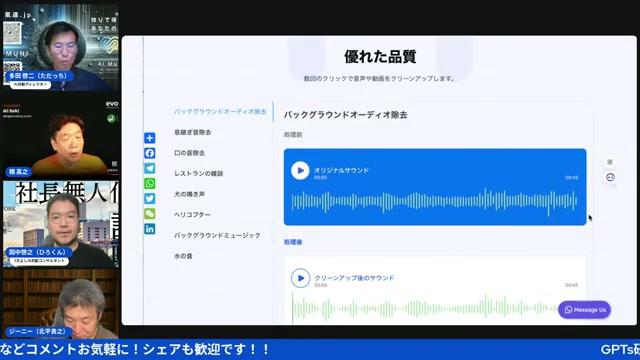
Task: Select the バックグラウンドオーディオ除去 tab
Action: point(220,111)
